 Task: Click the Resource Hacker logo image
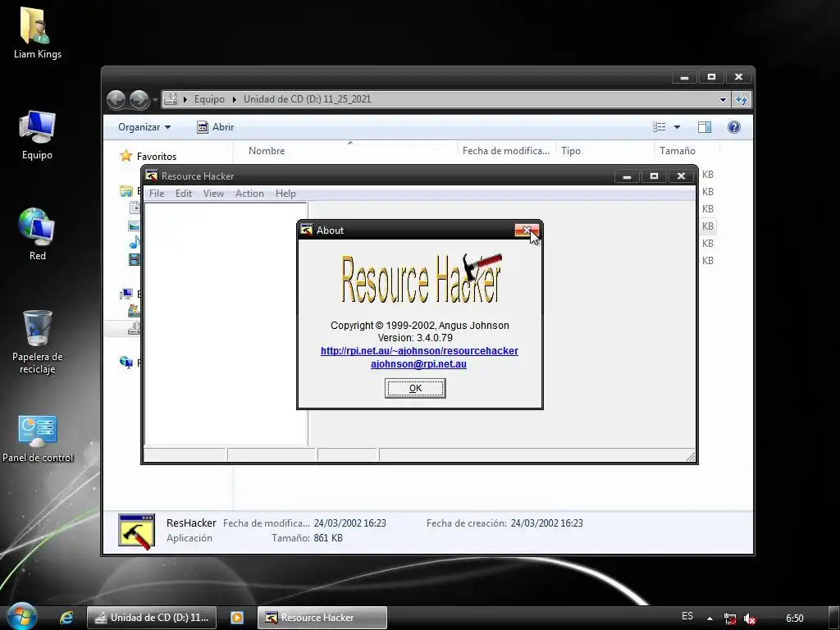[421, 279]
